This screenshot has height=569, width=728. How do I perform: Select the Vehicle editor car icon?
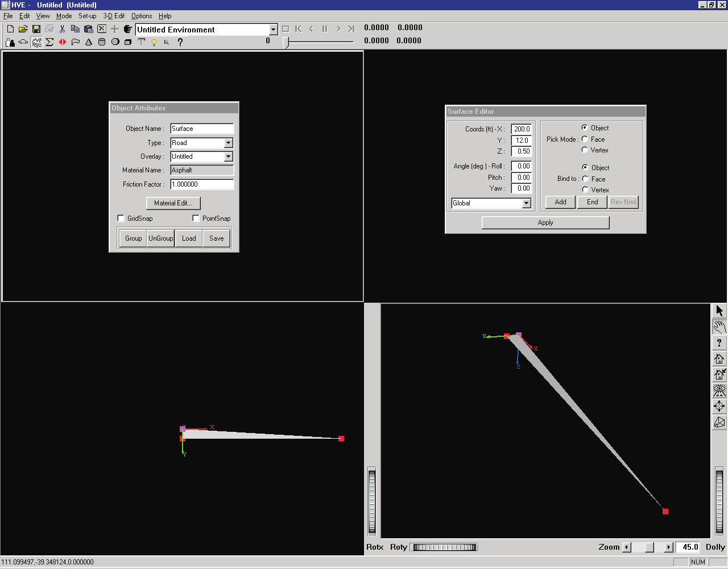23,42
